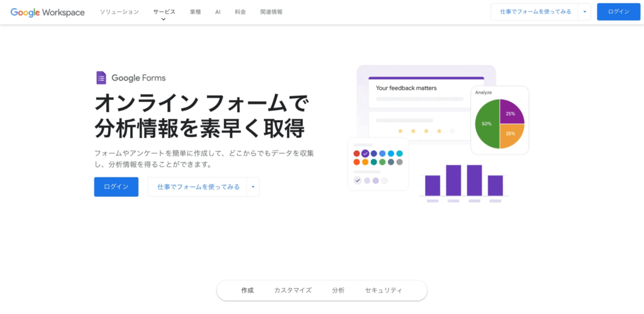Select the green color swatch in the palette

coord(382,162)
